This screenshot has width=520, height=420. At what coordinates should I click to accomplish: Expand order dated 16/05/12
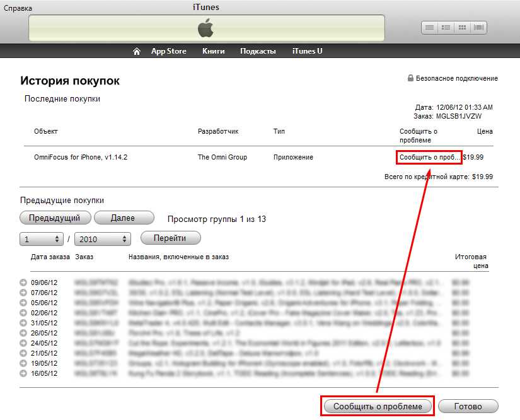[23, 373]
